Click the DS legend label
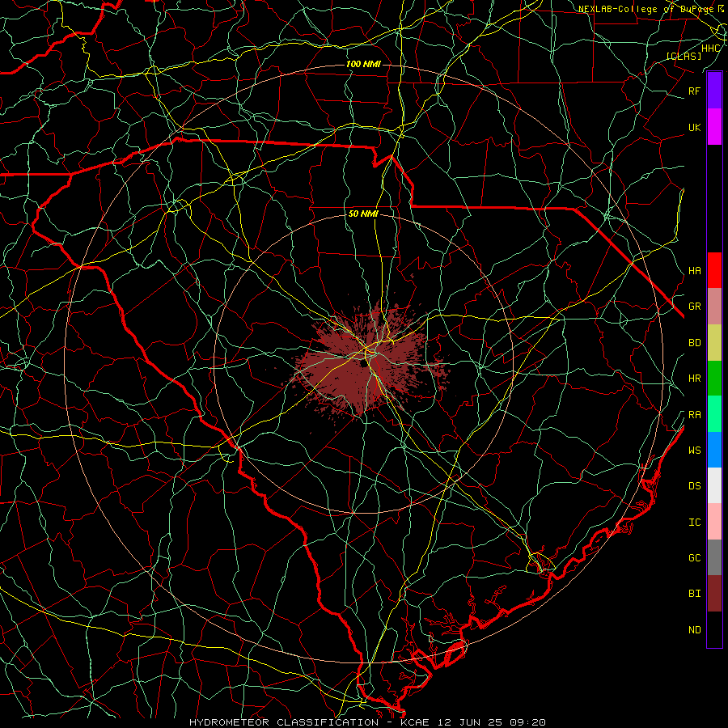Viewport: 728px width, 728px height. coord(695,485)
